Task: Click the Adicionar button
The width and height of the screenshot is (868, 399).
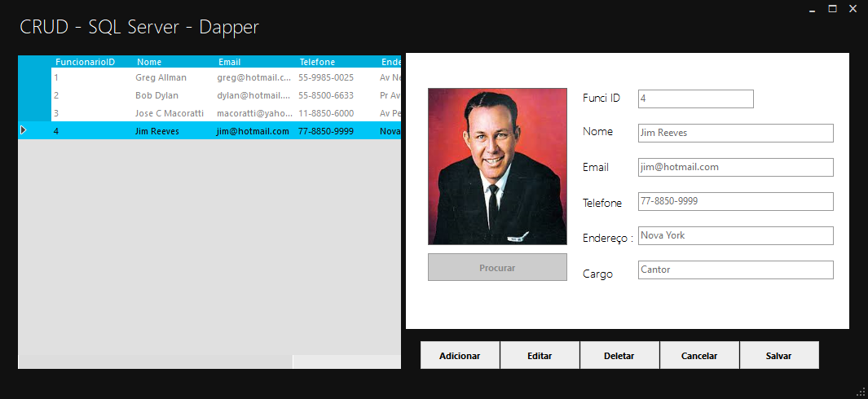Action: (x=460, y=355)
